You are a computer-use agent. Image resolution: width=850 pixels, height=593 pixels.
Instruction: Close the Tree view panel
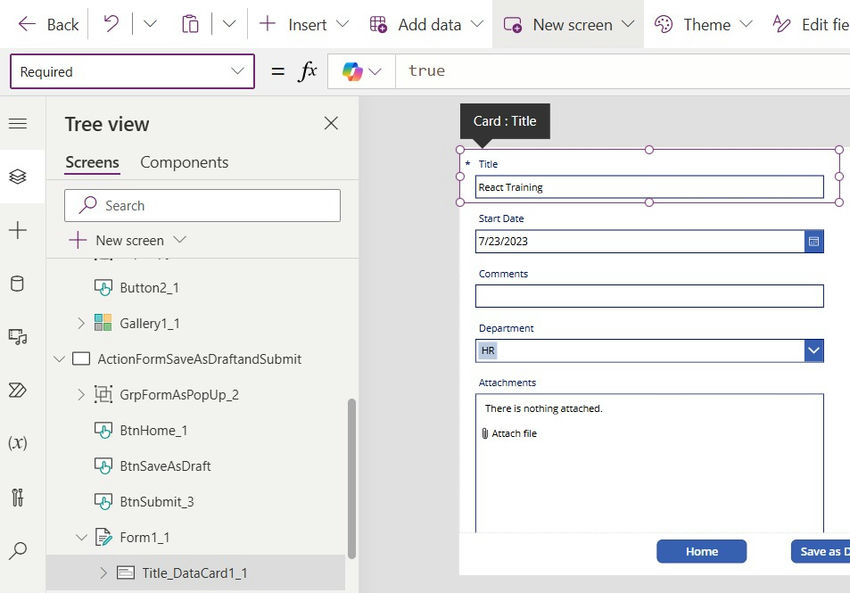pyautogui.click(x=331, y=123)
